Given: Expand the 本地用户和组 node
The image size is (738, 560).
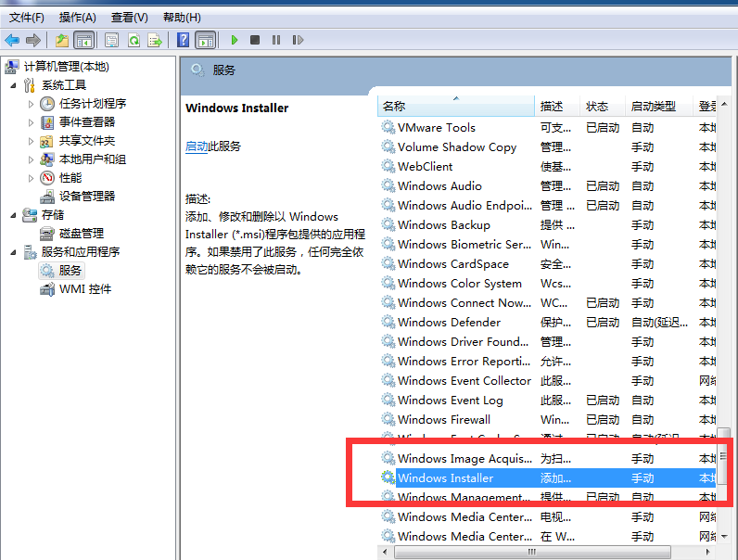Looking at the screenshot, I should [32, 160].
